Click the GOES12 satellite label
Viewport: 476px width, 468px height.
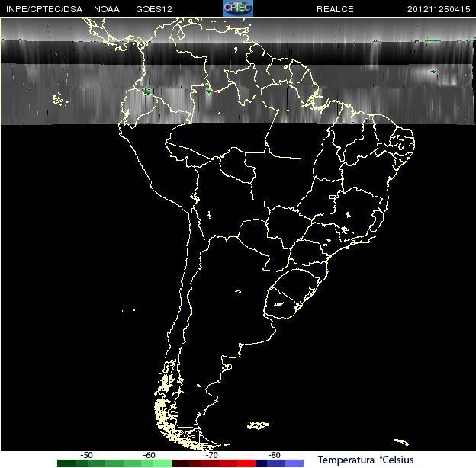point(154,9)
